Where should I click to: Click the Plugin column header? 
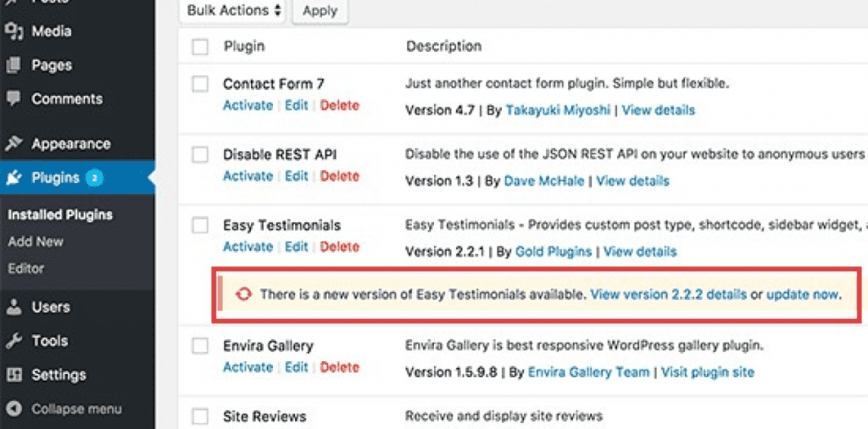[244, 47]
